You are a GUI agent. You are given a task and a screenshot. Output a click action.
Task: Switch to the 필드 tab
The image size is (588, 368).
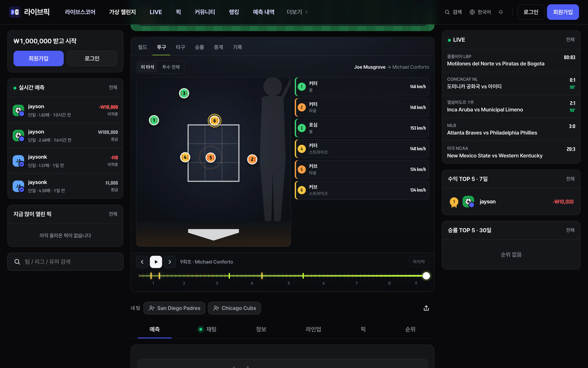[x=142, y=47]
